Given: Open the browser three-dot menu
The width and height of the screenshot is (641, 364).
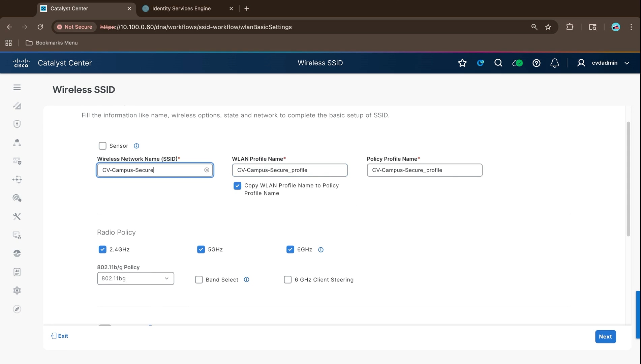Looking at the screenshot, I should click(631, 27).
